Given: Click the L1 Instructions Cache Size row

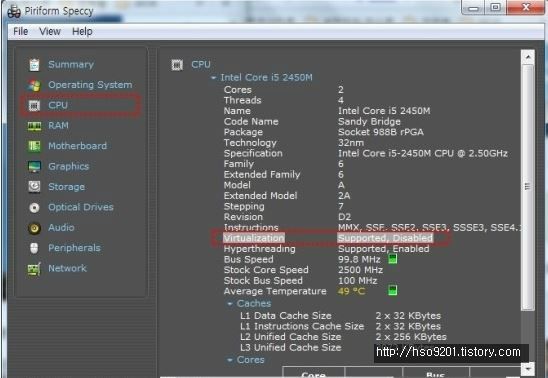Looking at the screenshot, I should pos(340,326).
